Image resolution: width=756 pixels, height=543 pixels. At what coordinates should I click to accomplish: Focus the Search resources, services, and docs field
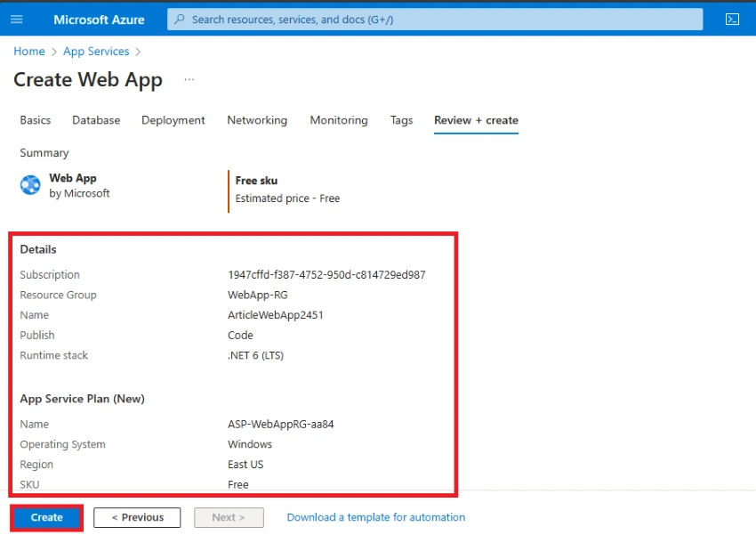(x=435, y=20)
